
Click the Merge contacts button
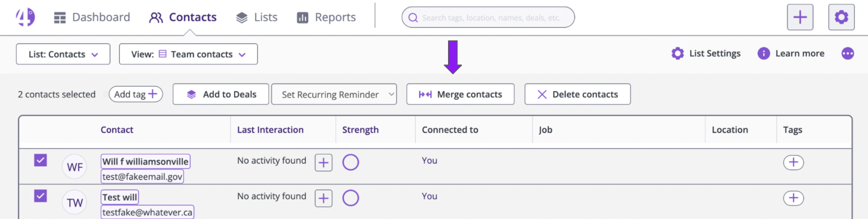pyautogui.click(x=460, y=94)
